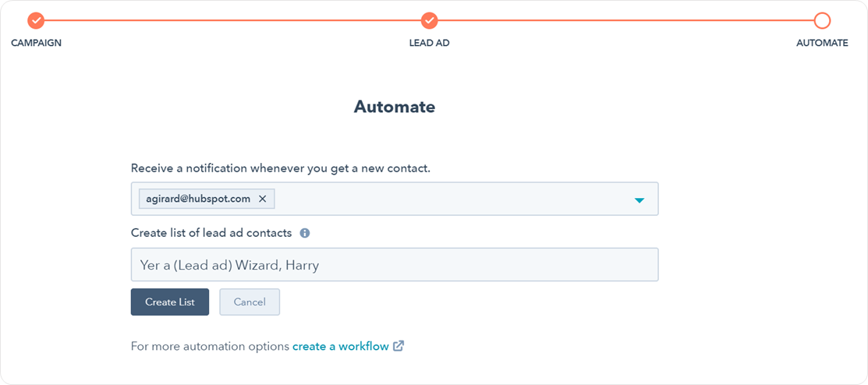Remove agirard@hubspot.com with the X icon
This screenshot has width=868, height=385.
262,199
